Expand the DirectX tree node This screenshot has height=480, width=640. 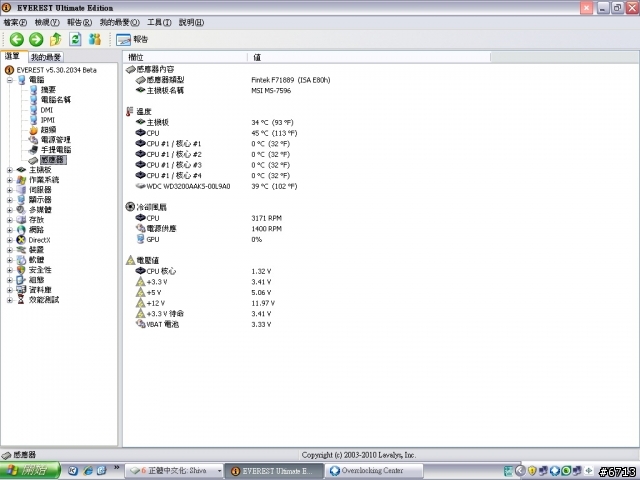coord(10,240)
